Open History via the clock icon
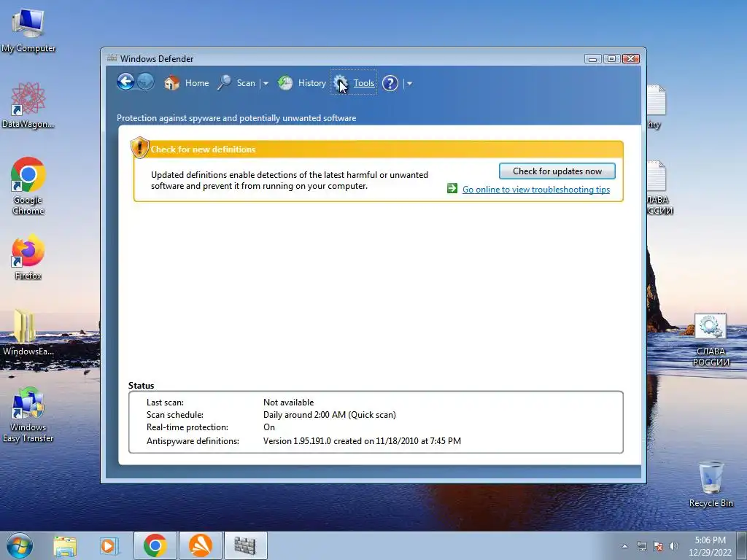747x560 pixels. click(x=285, y=83)
